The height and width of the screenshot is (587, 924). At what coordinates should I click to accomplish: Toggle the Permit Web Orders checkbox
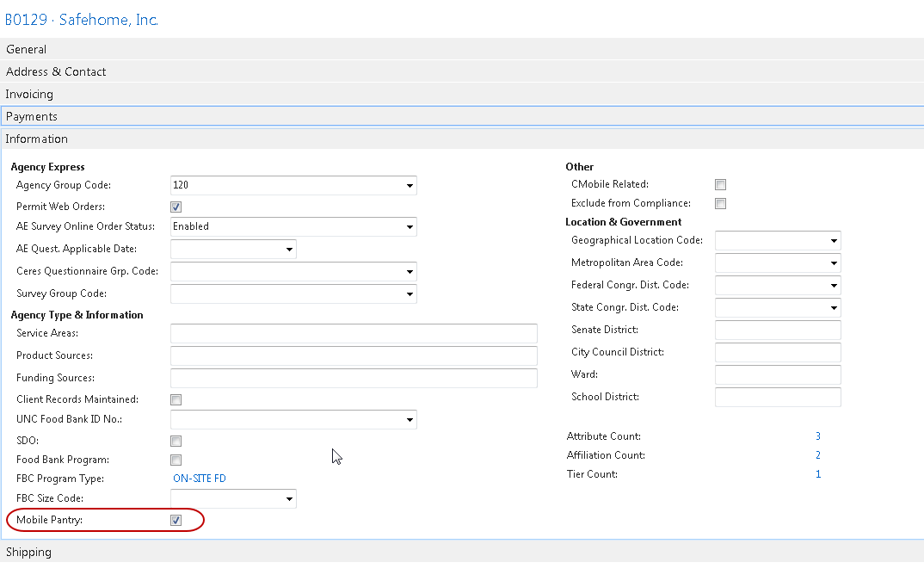[176, 207]
